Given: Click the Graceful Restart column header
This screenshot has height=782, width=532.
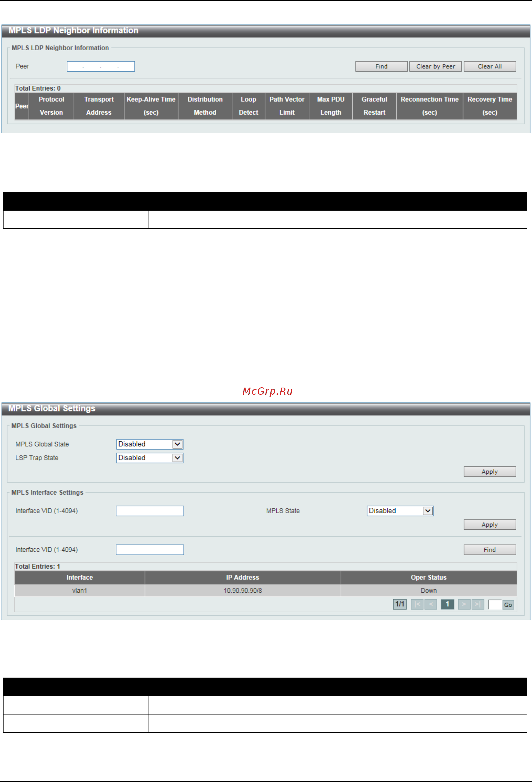Looking at the screenshot, I should point(374,106).
